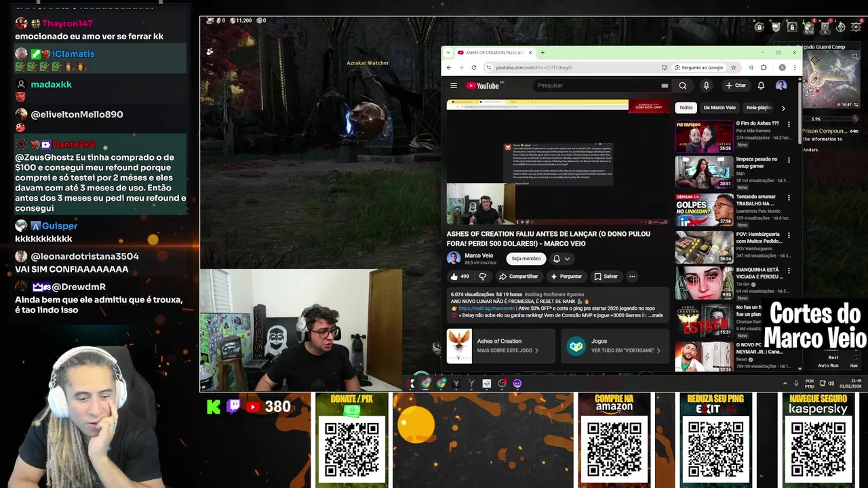Viewport: 868px width, 488px height.
Task: Open a new Chrome tab
Action: pyautogui.click(x=542, y=52)
